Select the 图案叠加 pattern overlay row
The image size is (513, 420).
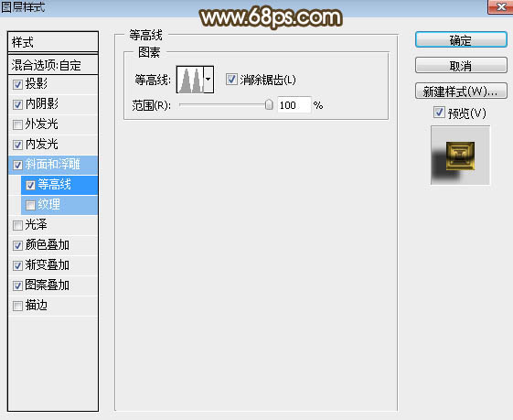pos(53,285)
